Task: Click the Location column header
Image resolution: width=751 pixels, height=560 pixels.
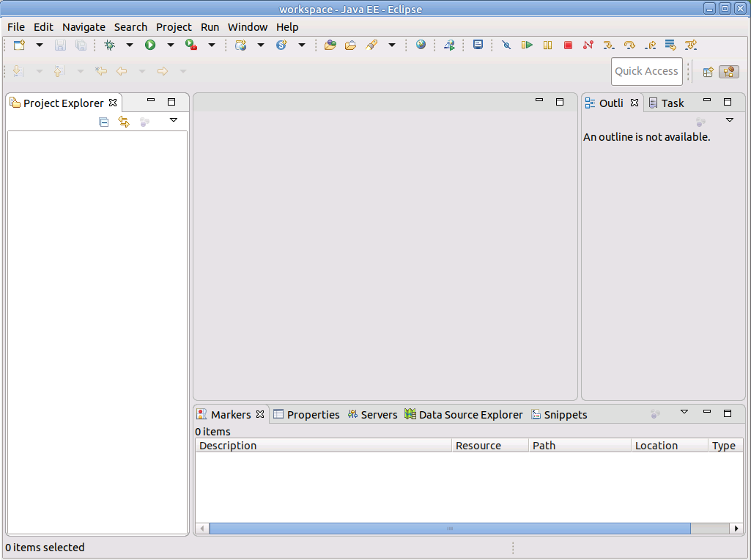Action: (x=670, y=446)
